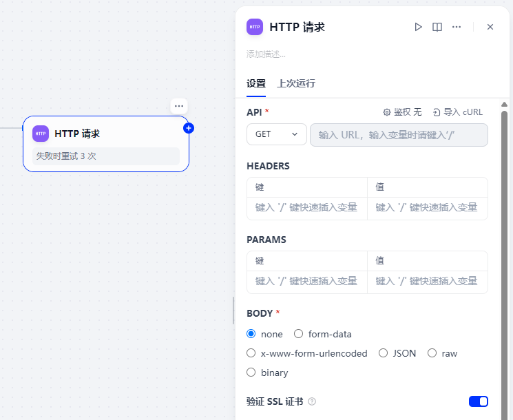Run this HTTP request step
Image resolution: width=513 pixels, height=420 pixels.
click(418, 27)
